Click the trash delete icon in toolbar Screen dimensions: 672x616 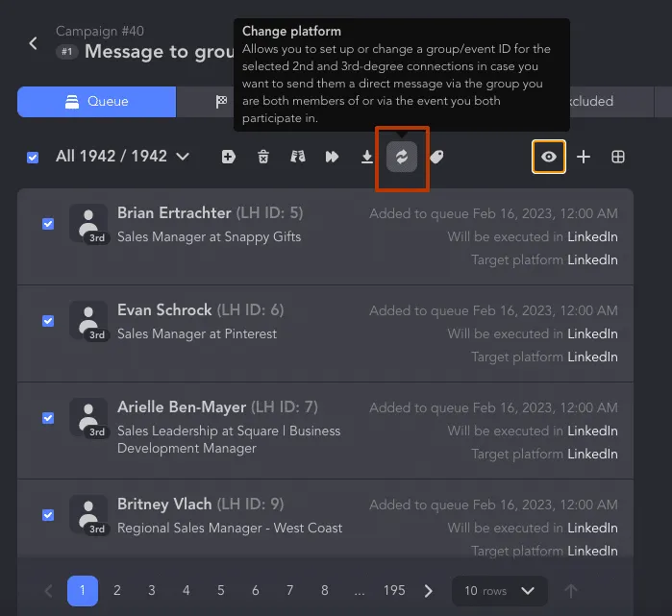[263, 157]
